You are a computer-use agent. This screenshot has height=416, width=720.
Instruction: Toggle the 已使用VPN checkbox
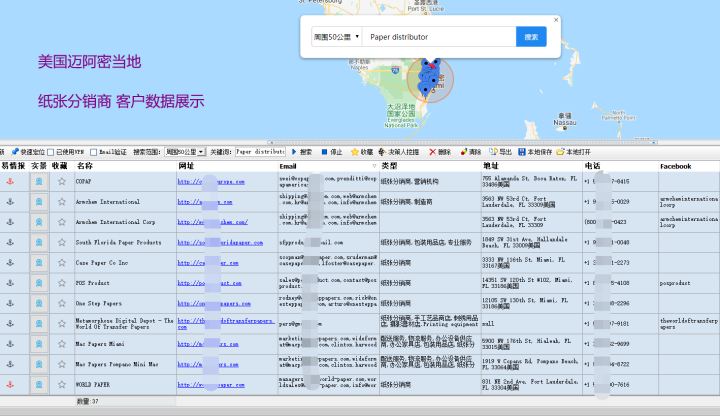click(51, 152)
